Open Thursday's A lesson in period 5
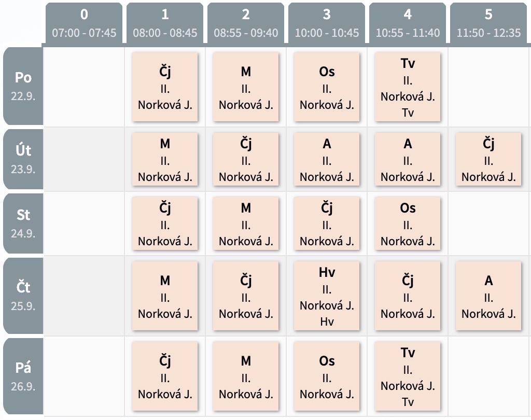531x420 pixels. 488,296
